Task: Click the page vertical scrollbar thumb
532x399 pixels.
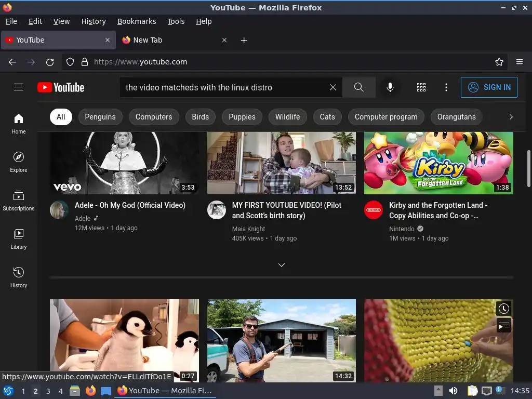Action: (x=528, y=168)
